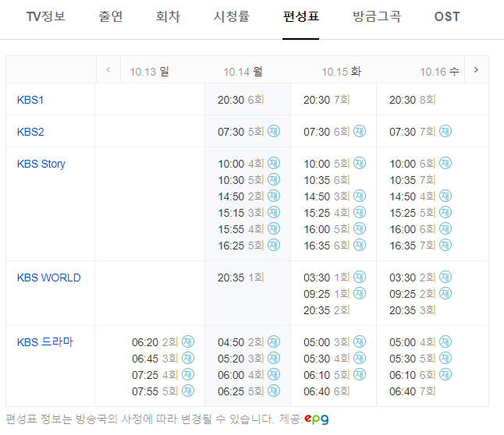Click the rerun icon beside 14:50 3회

[x=360, y=196]
